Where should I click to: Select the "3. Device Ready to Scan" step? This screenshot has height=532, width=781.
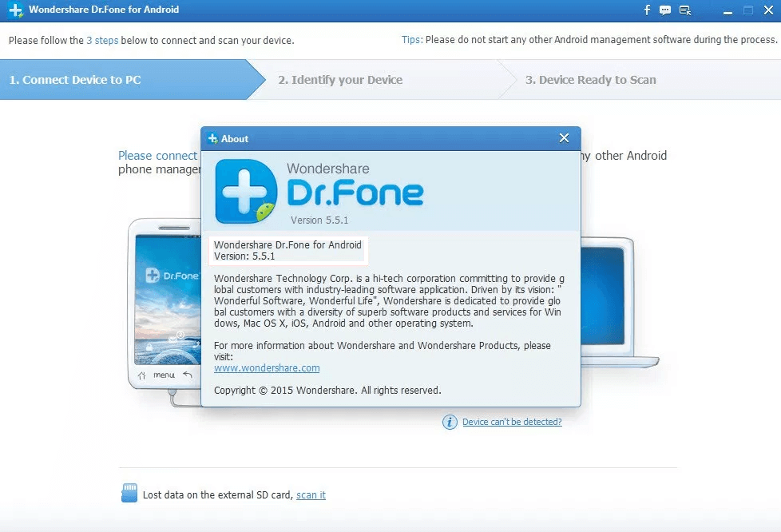pos(590,80)
